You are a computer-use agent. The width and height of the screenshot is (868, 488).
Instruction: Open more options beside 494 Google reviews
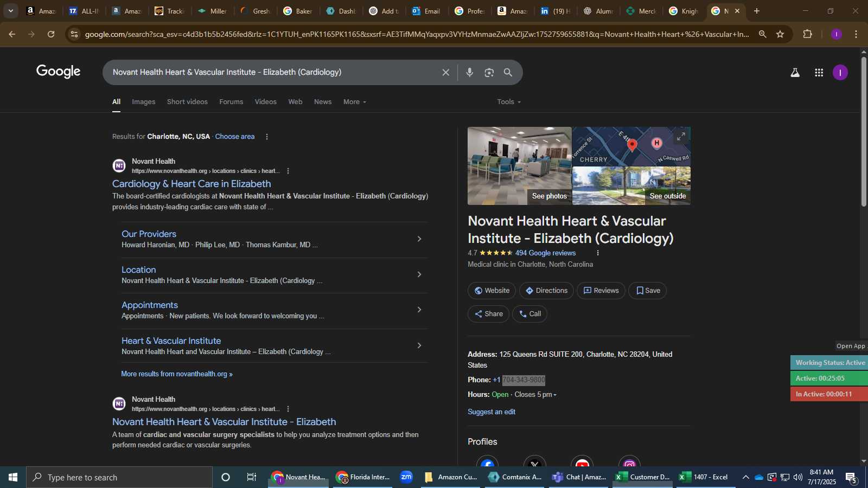(x=598, y=253)
